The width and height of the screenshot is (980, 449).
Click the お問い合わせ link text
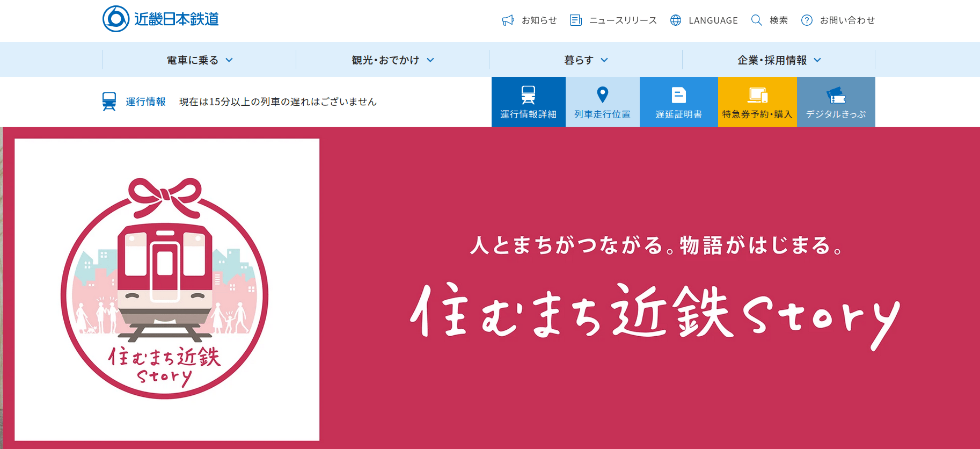coord(847,20)
